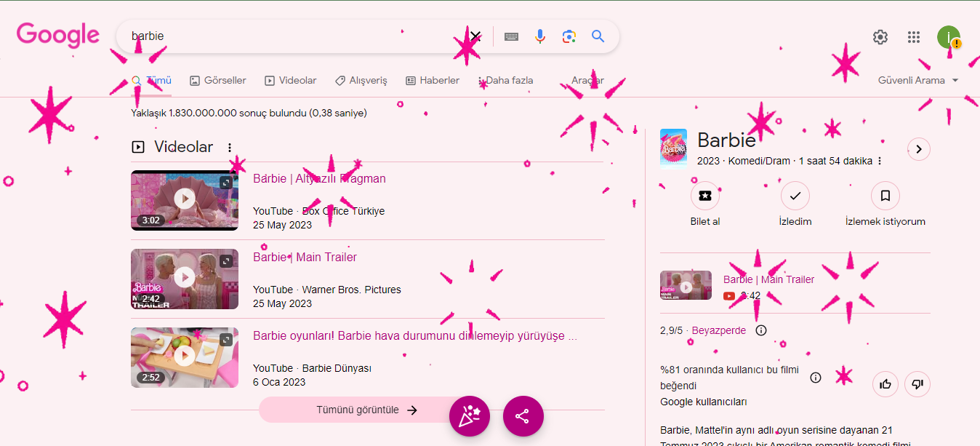Give a thumbs up to the Barbie movie
This screenshot has width=980, height=446.
tap(885, 384)
